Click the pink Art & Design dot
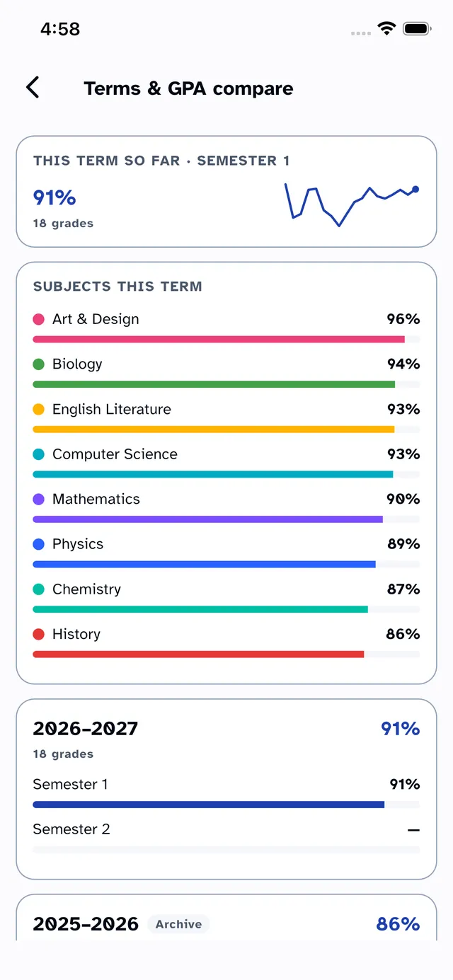453x980 pixels. point(39,319)
